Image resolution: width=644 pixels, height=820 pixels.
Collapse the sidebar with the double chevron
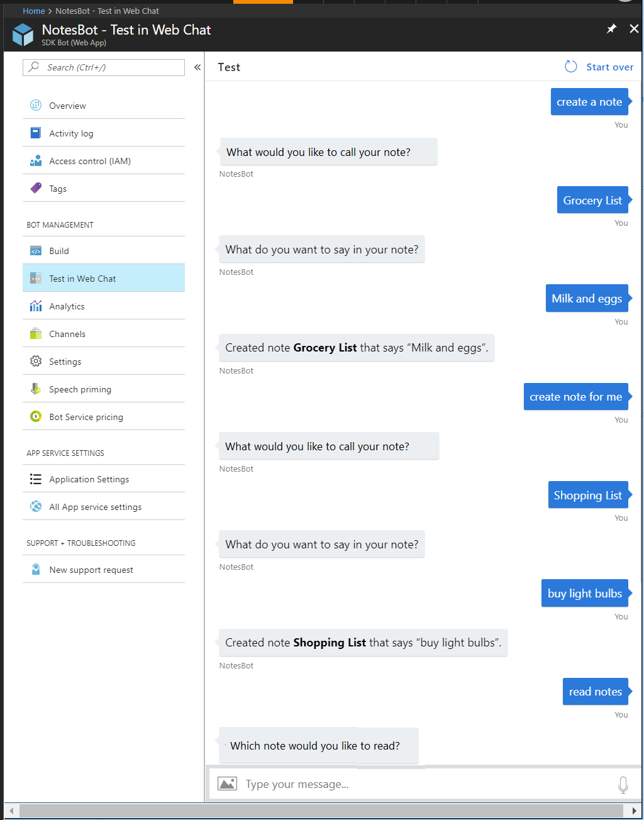[197, 67]
